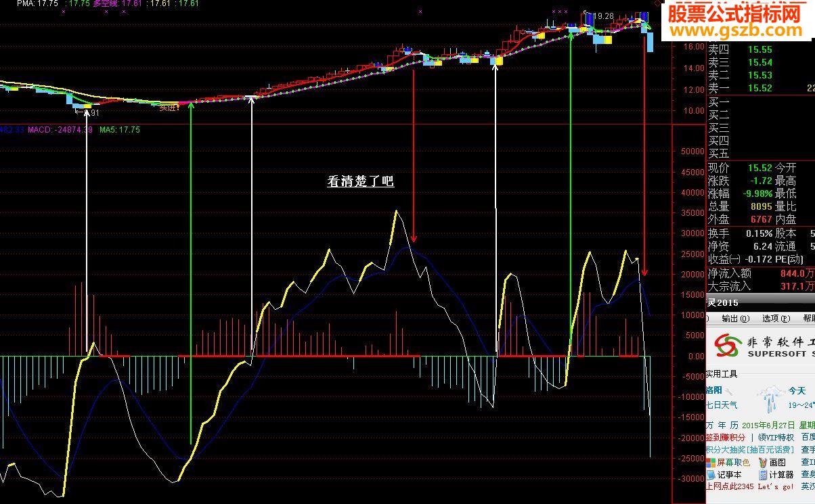
Task: Click the MA5: 17.75 indicator label
Action: click(119, 129)
